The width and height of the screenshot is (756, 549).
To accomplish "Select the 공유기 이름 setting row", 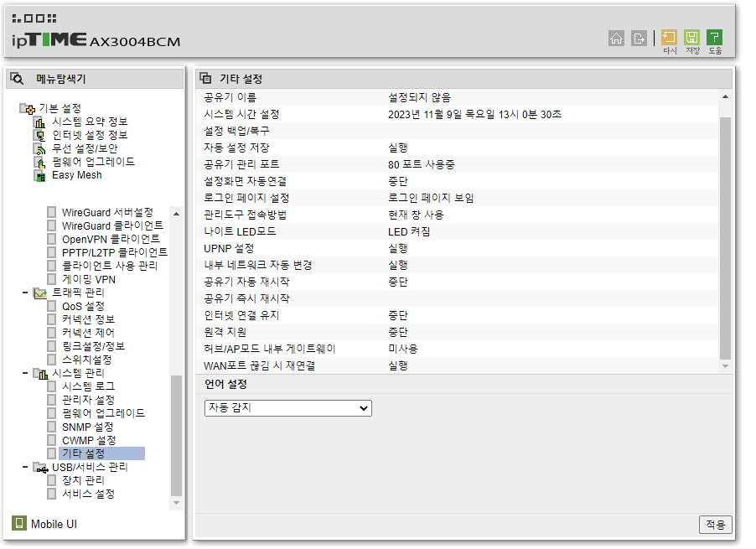I will coord(457,97).
